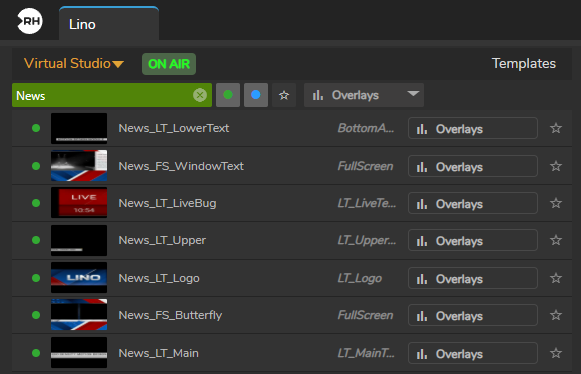Screen dimensions: 581x374
Task: Click the News_FS_Butterfly name
Action: tap(170, 315)
